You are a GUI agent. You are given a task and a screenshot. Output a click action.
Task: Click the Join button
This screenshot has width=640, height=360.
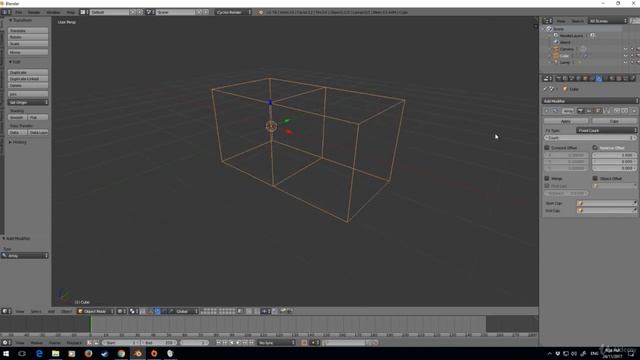pyautogui.click(x=28, y=94)
